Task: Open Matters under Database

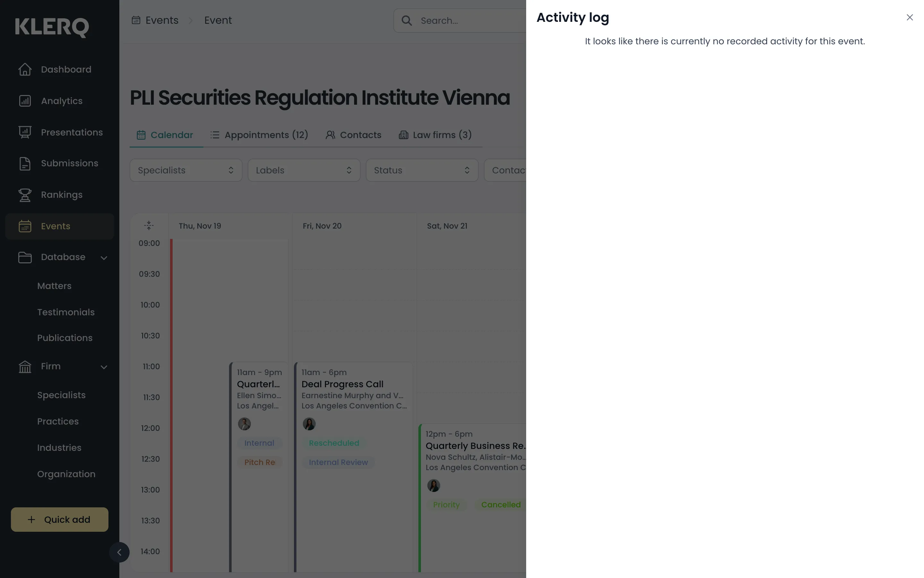Action: coord(54,286)
